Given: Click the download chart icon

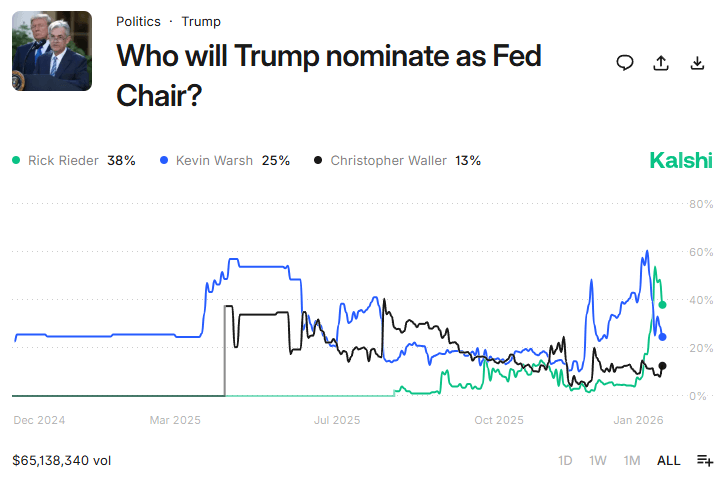Looking at the screenshot, I should coord(697,63).
